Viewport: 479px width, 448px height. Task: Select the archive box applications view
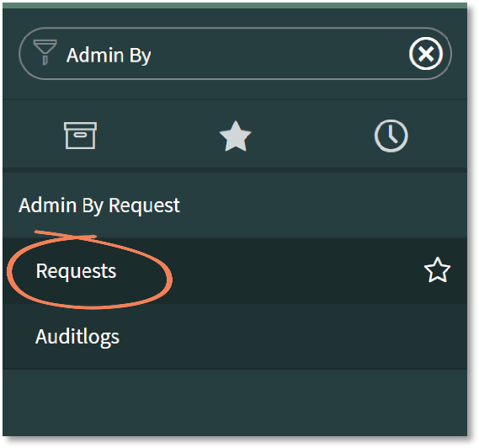80,136
